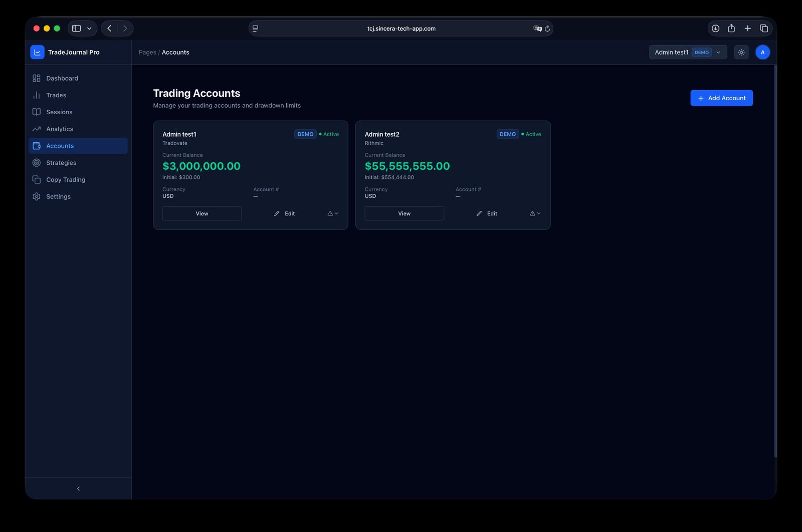
Task: Expand the warning dropdown on the Admin test1 card
Action: 333,213
